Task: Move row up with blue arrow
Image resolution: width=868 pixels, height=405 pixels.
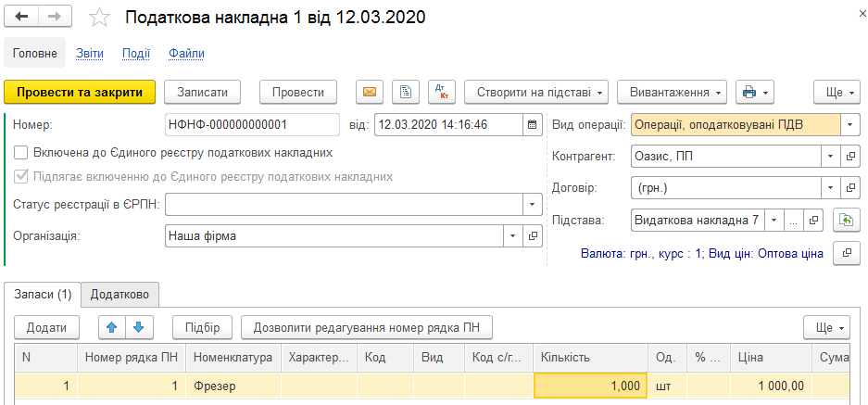Action: click(112, 327)
